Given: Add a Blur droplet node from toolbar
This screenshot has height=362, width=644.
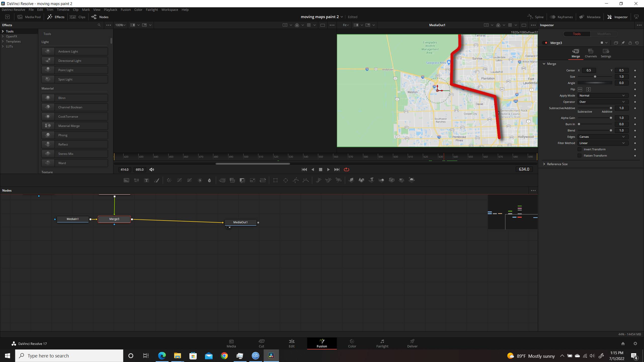Looking at the screenshot, I should [209, 180].
